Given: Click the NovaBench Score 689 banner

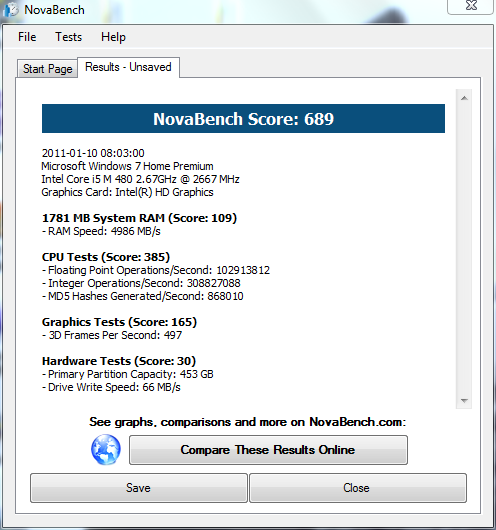Looking at the screenshot, I should coord(243,119).
